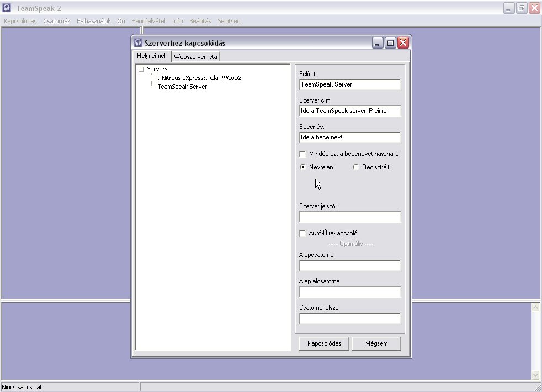Click into the Szerver cím field

350,111
